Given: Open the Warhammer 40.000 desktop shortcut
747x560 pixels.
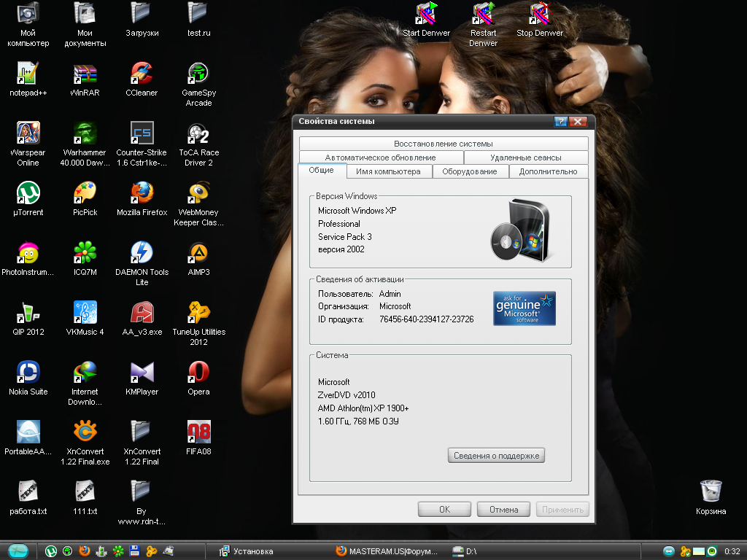Looking at the screenshot, I should click(85, 144).
